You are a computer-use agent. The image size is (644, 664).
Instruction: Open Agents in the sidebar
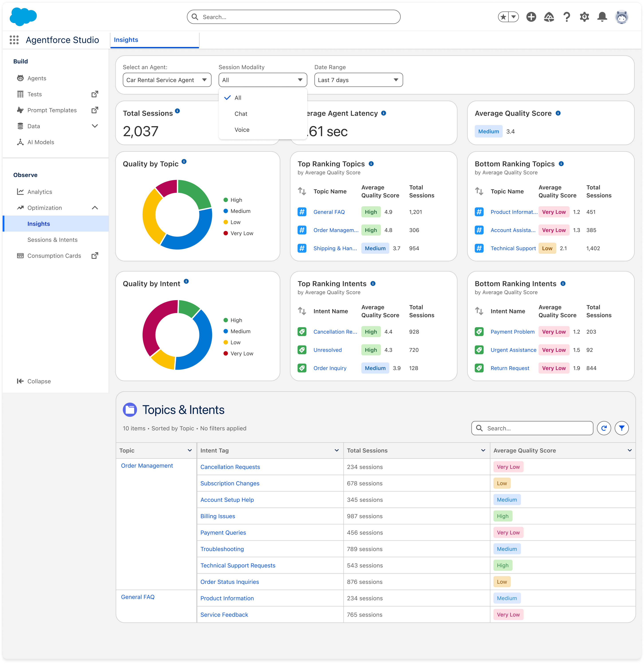pos(37,78)
